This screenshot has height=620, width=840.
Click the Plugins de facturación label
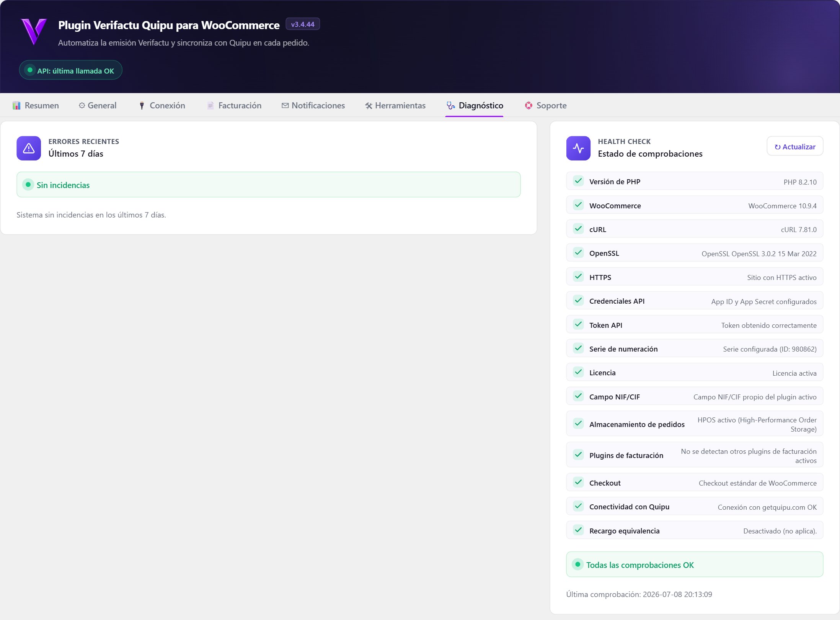[626, 455]
